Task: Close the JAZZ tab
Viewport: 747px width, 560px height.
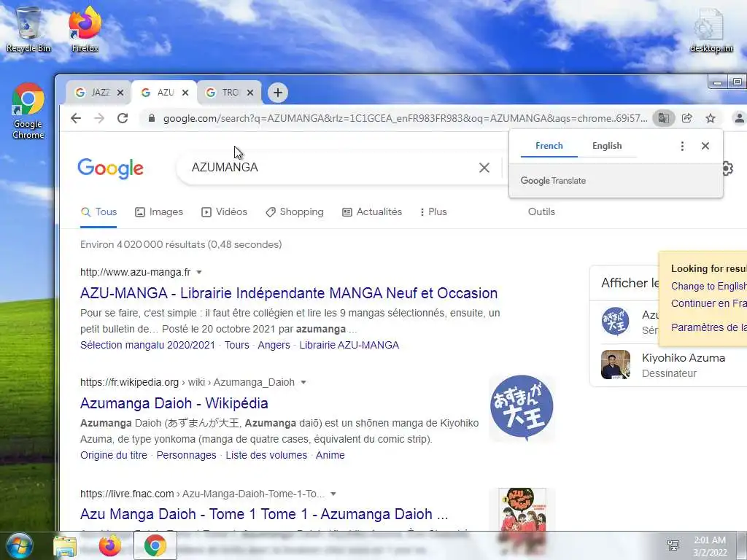Action: tap(120, 93)
